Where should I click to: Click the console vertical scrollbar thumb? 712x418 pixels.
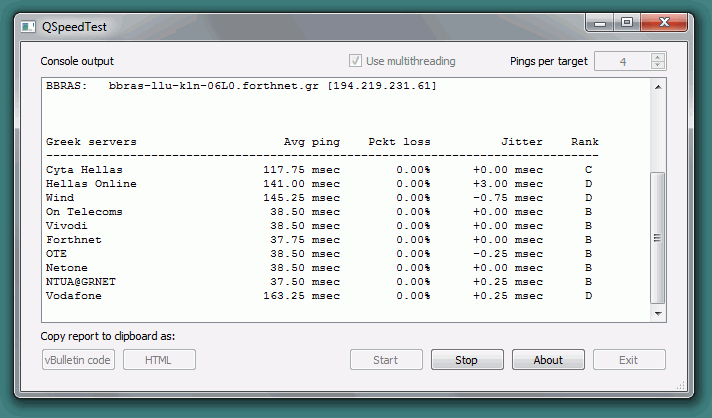tap(658, 238)
